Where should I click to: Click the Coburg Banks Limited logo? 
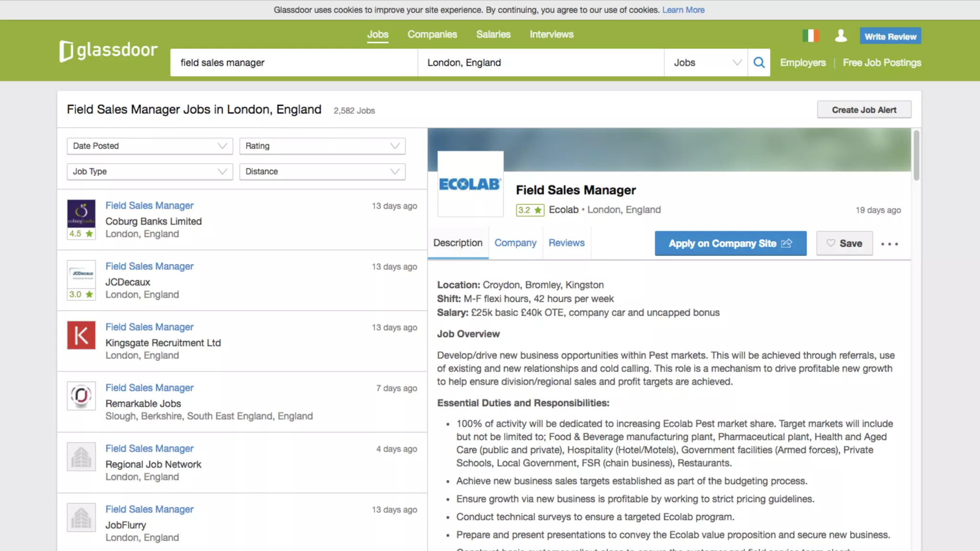81,213
